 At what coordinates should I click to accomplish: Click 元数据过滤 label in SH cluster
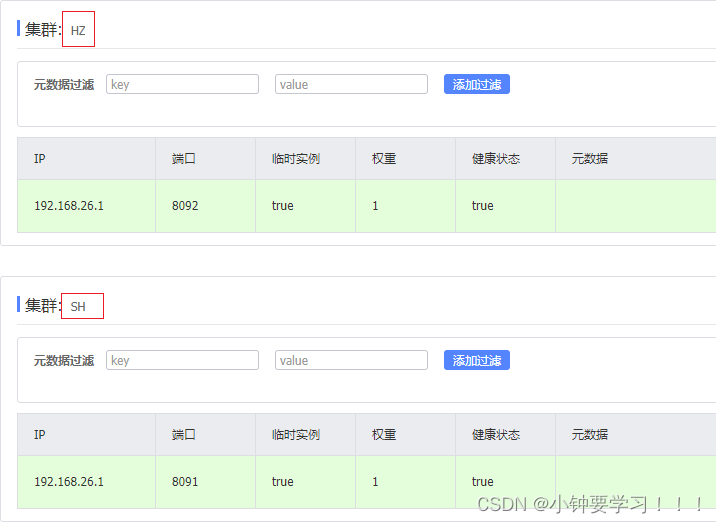tap(64, 360)
